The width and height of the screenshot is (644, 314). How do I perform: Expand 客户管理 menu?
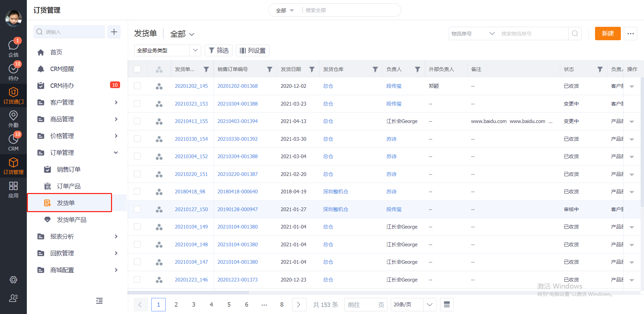(x=78, y=102)
